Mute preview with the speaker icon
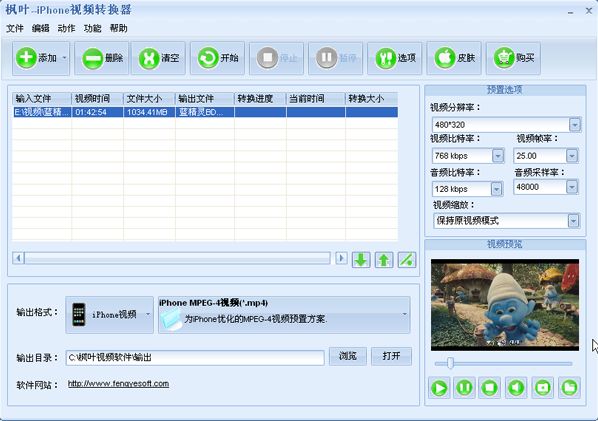 (x=516, y=388)
